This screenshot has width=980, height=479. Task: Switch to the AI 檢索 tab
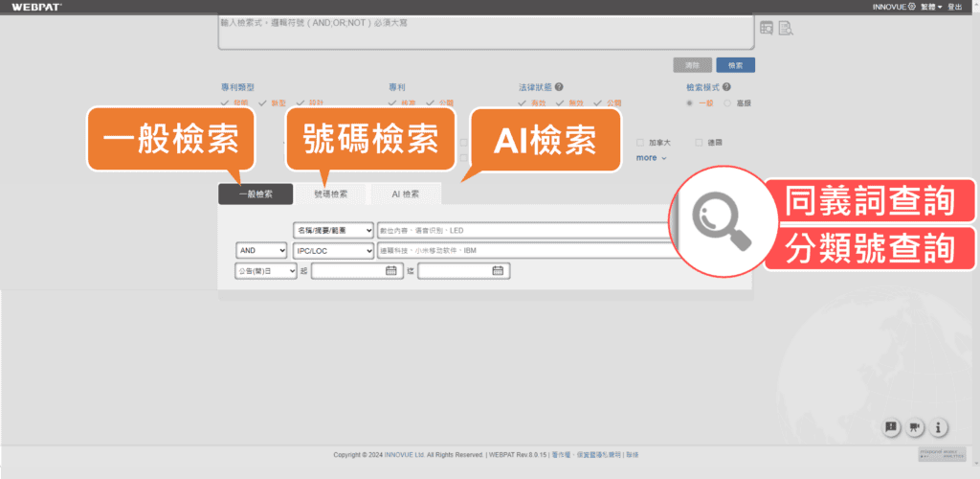click(405, 194)
